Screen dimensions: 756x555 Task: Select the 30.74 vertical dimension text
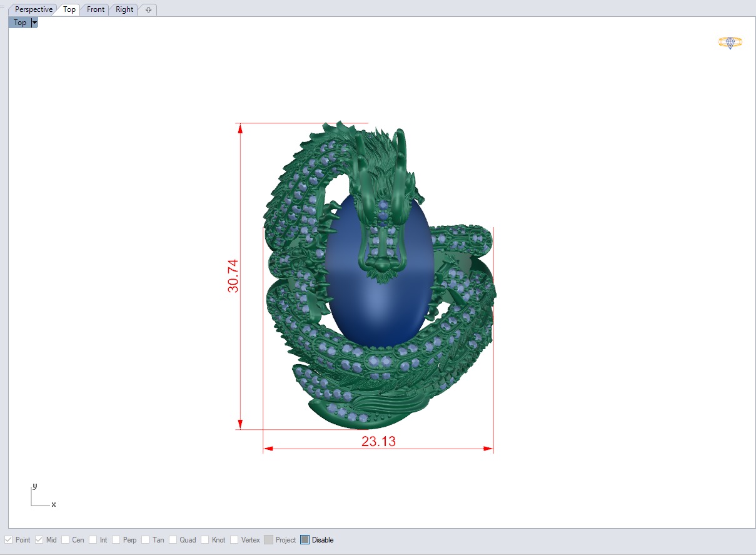(233, 277)
